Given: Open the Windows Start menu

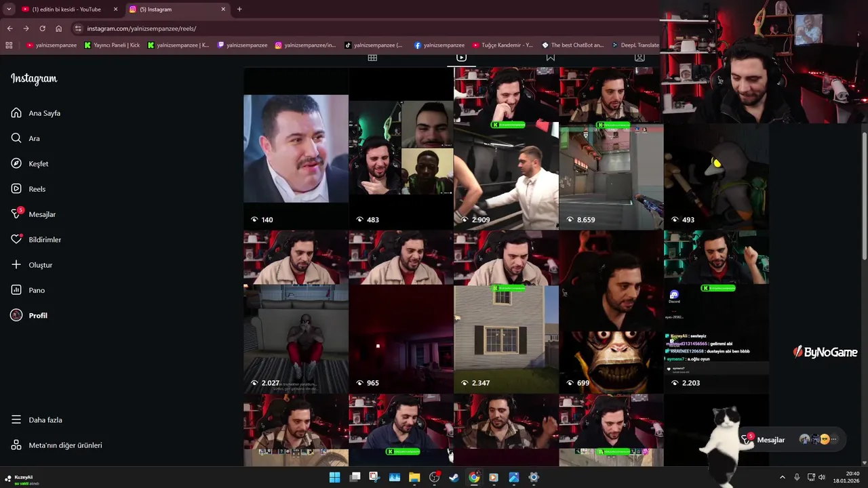Looking at the screenshot, I should point(335,477).
